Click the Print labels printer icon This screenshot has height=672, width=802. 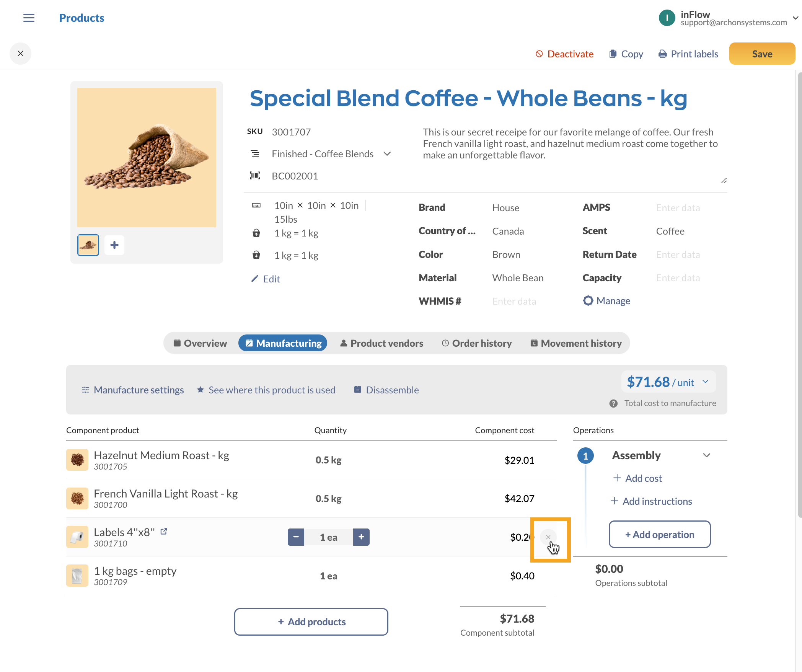[662, 54]
